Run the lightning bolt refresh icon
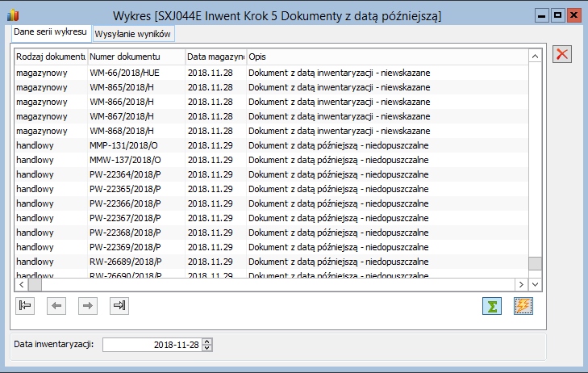 click(x=523, y=306)
